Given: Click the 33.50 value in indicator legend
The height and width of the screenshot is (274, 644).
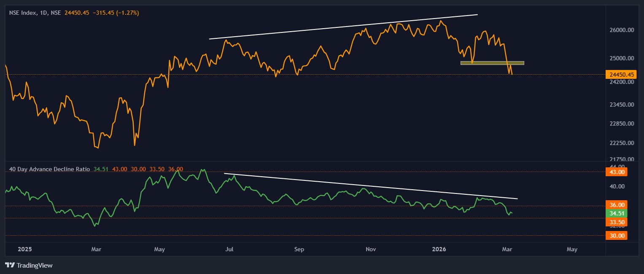Looking at the screenshot, I should tap(156, 169).
